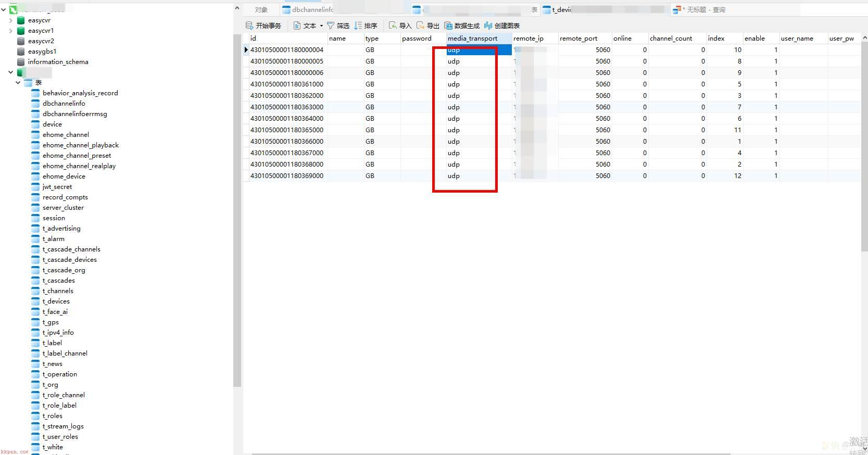Viewport: 868px width, 455px height.
Task: Click the easygbs1 gray database icon
Action: (x=21, y=52)
